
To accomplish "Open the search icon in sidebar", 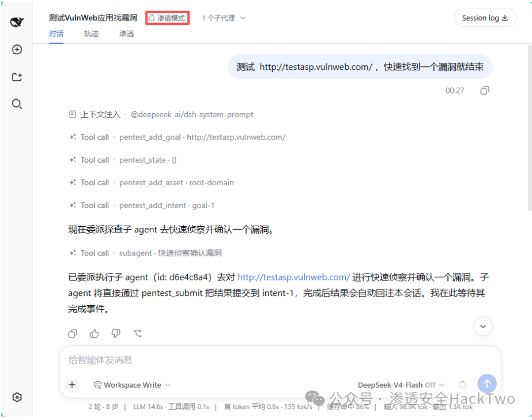I will [x=17, y=104].
